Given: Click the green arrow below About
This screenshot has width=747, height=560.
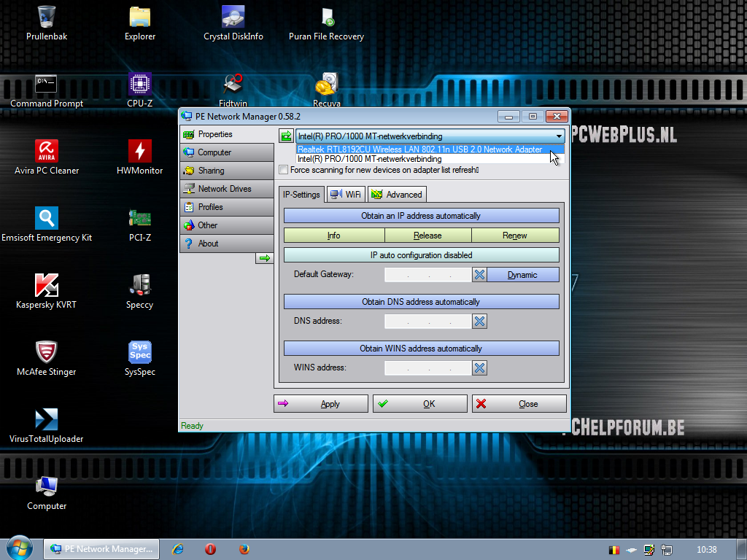Looking at the screenshot, I should point(264,258).
